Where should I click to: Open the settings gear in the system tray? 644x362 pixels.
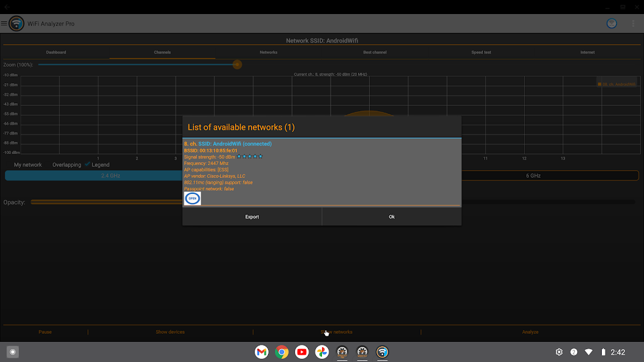point(559,352)
